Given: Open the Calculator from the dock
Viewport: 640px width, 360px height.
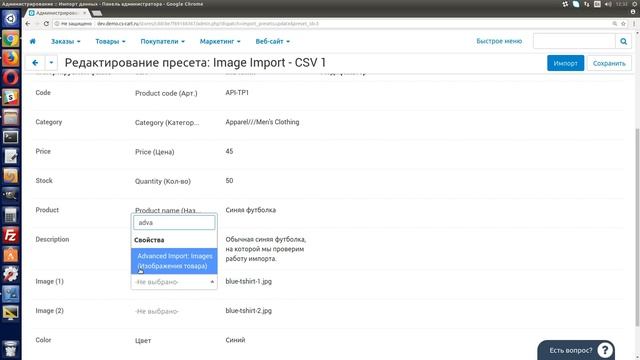Looking at the screenshot, I should [11, 216].
